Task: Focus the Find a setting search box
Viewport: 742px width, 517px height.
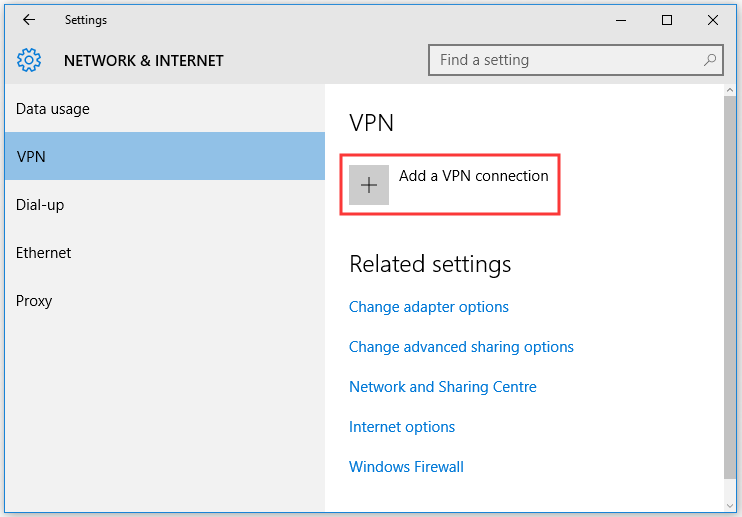Action: (x=576, y=60)
